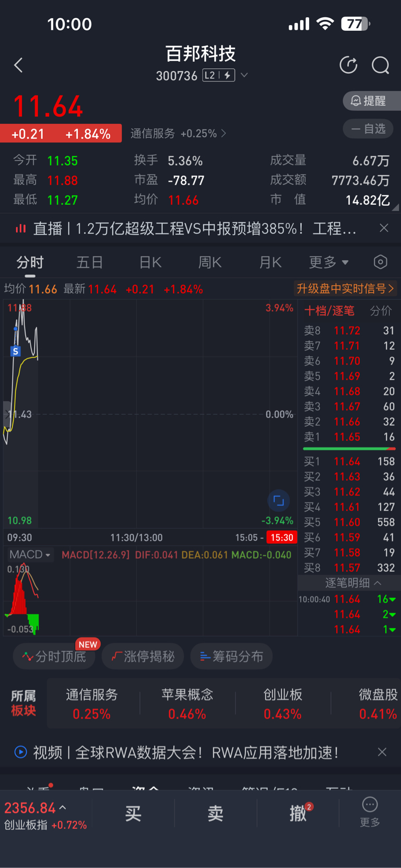Viewport: 401px width, 868px height.
Task: Switch to 分时 chart tab
Action: coord(30,262)
